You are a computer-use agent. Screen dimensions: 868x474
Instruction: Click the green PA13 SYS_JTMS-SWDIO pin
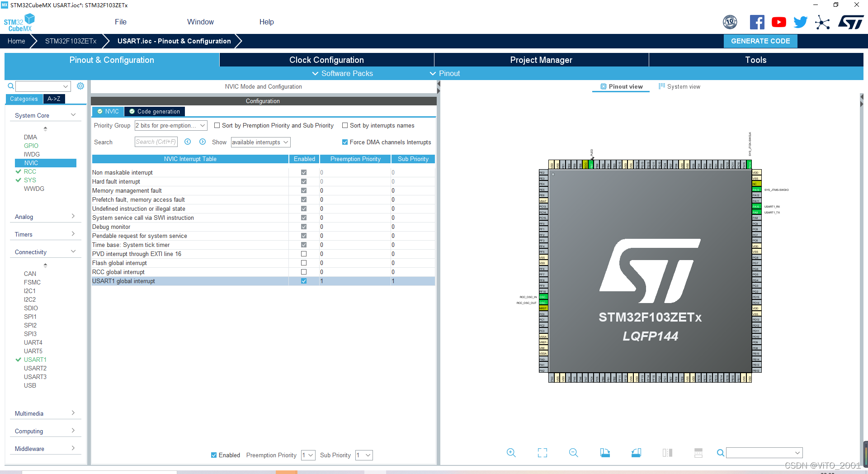coord(756,190)
